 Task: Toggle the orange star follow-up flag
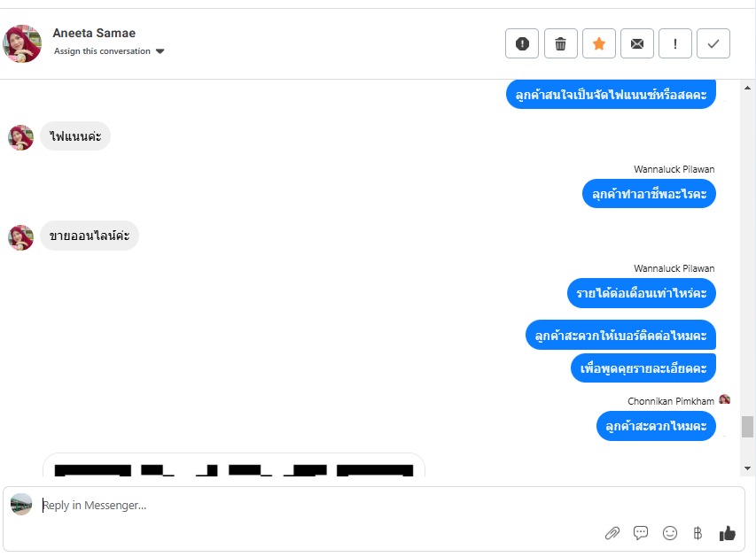point(599,44)
